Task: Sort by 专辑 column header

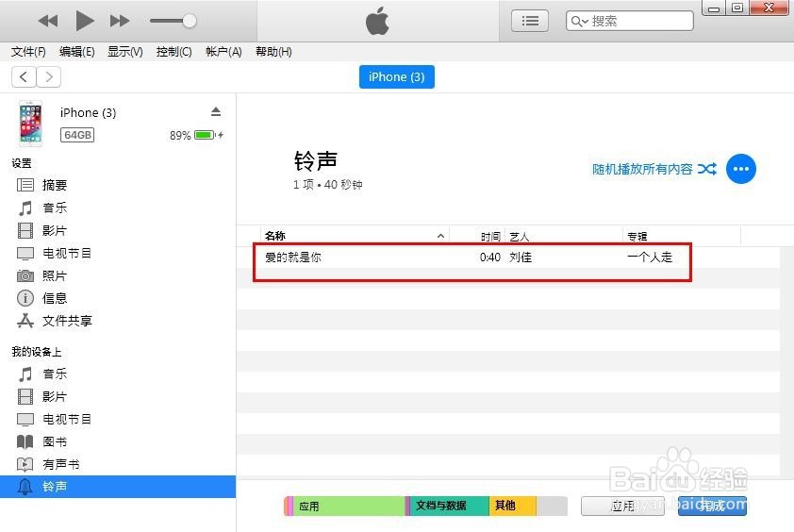Action: pos(682,236)
